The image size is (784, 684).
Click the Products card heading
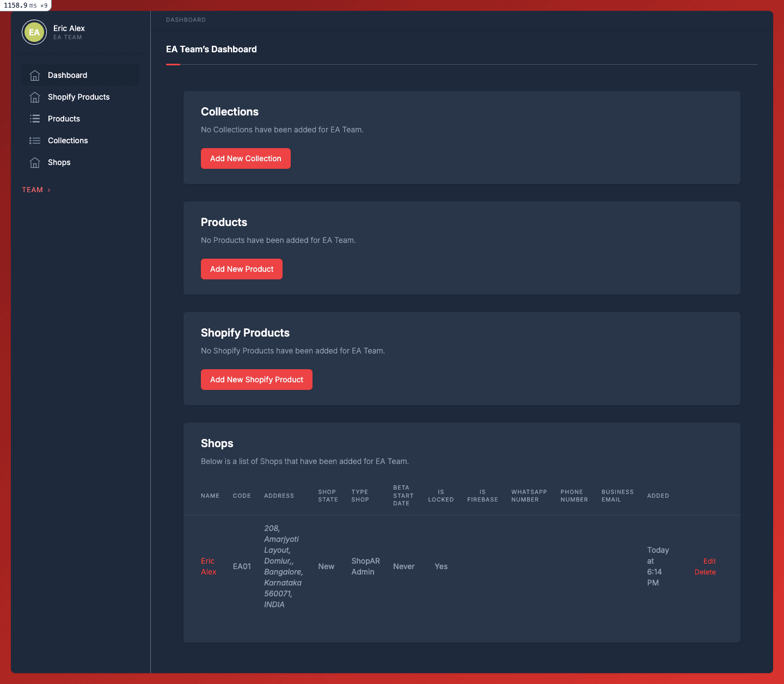tap(224, 222)
